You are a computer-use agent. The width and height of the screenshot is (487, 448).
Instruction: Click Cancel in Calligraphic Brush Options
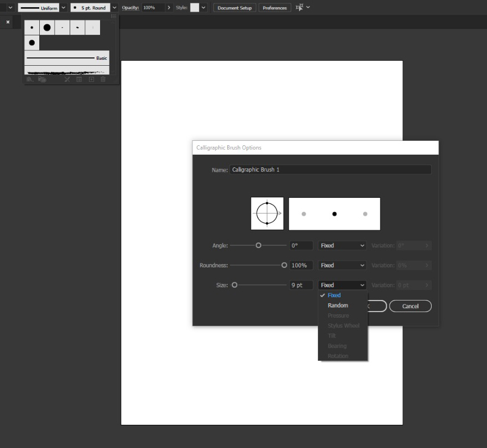click(410, 306)
